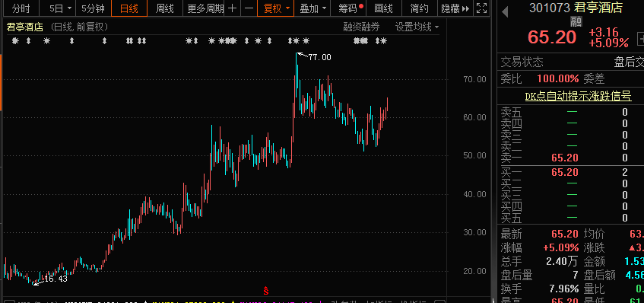Click the plus box beside price change

click(x=641, y=40)
